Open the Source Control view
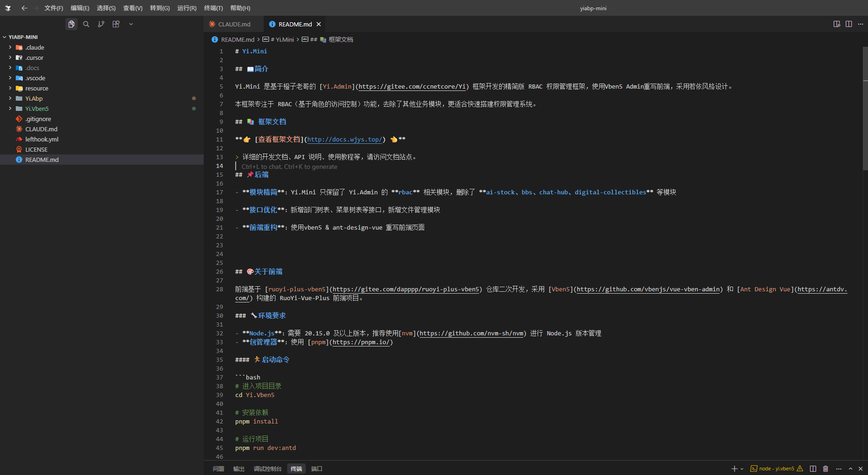Viewport: 868px width, 475px height. pyautogui.click(x=101, y=24)
